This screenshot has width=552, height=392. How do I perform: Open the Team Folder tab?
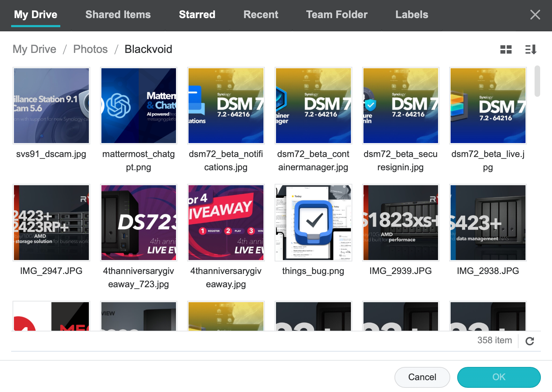337,15
